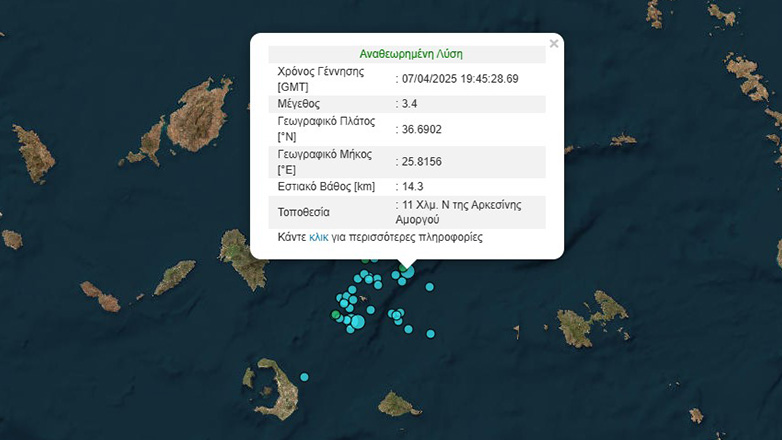Select the lone easternmost marker below the popup
This screenshot has width=782, height=440.
pos(429,287)
